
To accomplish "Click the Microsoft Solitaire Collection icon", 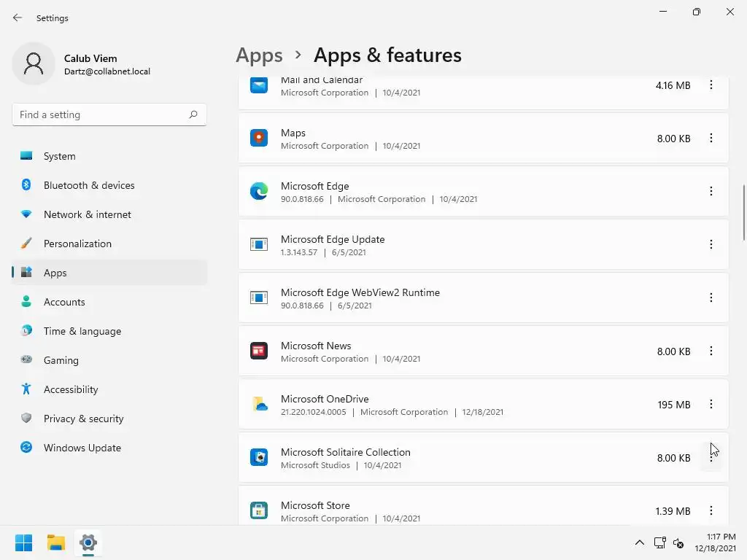I will point(259,458).
